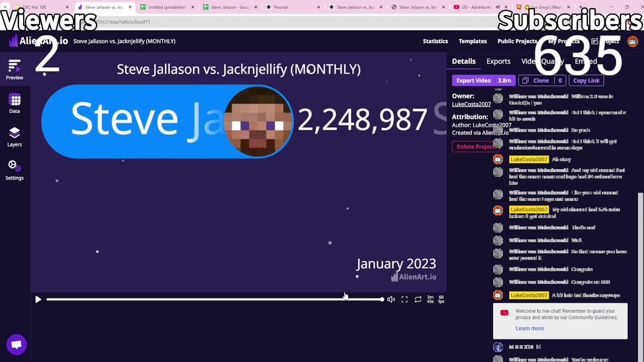Close the Flourish browser tab
Image resolution: width=644 pixels, height=362 pixels.
pos(318,7)
